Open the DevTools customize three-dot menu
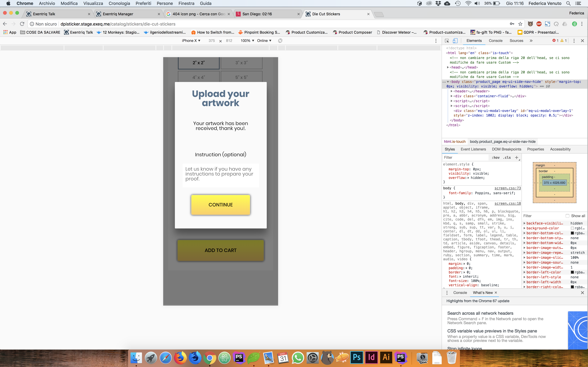 (574, 41)
